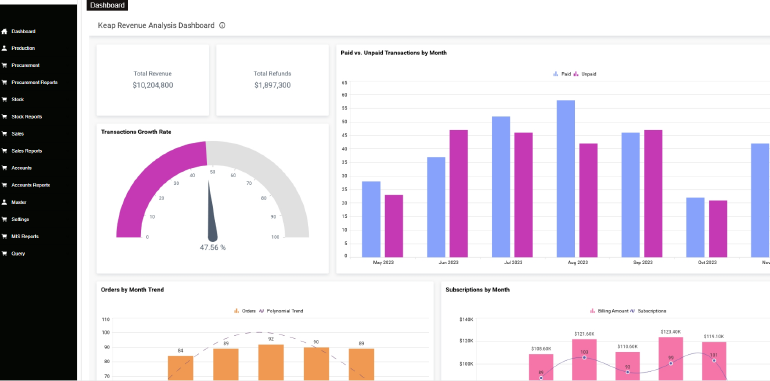Click the Total Revenue card
This screenshot has width=770, height=381.
(x=153, y=80)
